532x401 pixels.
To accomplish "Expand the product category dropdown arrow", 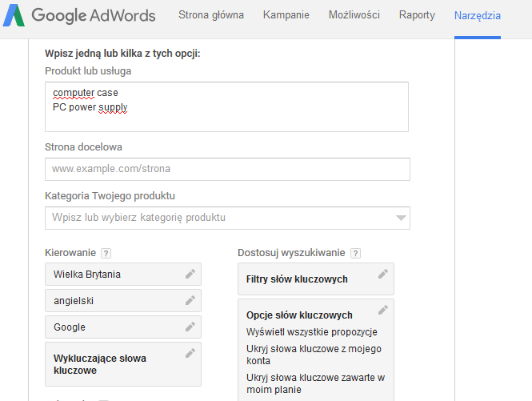I will coord(401,218).
